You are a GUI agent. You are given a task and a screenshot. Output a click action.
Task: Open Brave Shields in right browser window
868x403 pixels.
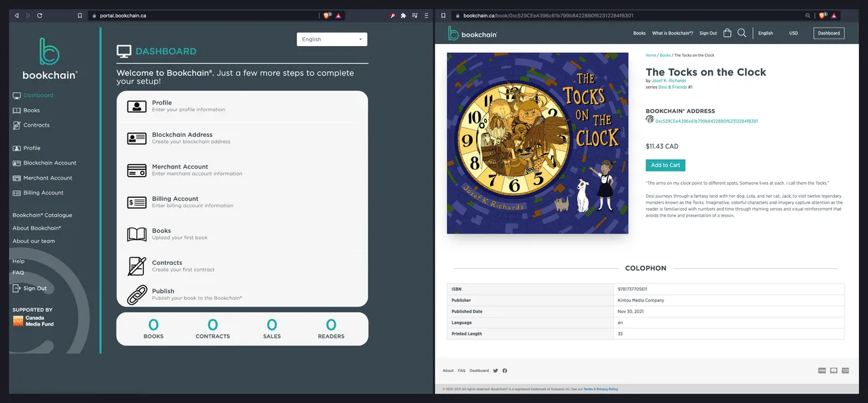[x=822, y=15]
